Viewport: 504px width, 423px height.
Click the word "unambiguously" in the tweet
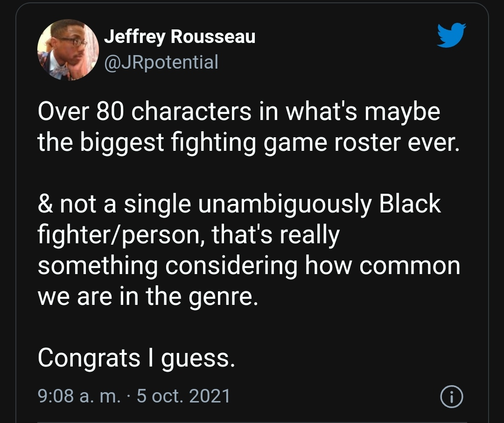(285, 205)
